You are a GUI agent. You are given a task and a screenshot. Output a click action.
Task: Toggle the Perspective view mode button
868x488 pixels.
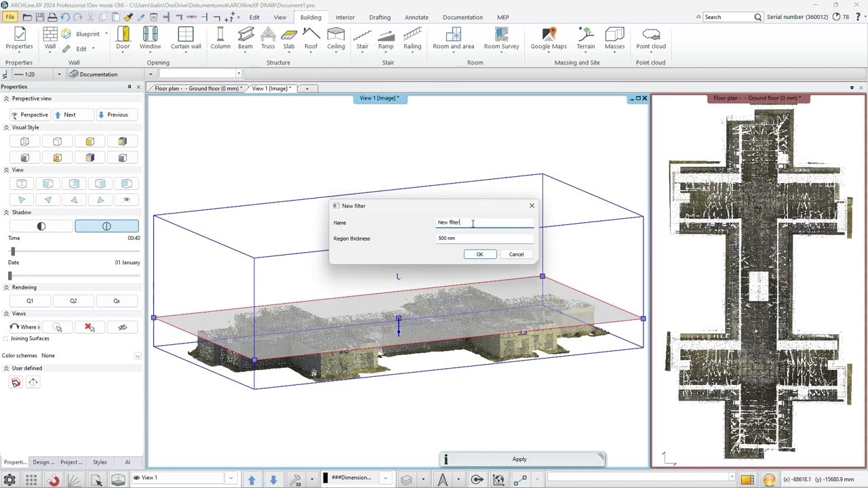[30, 115]
